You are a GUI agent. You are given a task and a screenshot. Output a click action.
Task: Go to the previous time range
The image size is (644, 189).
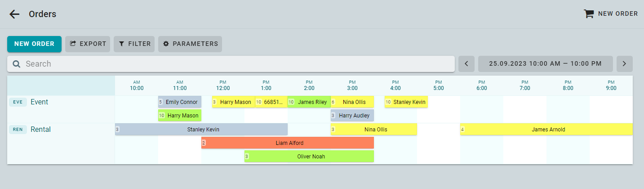[466, 64]
